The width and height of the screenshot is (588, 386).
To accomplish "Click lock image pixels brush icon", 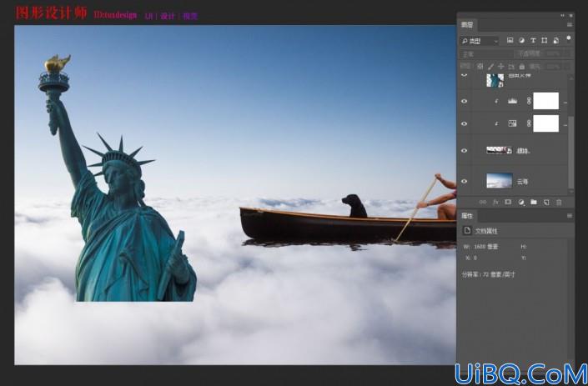I will 490,67.
